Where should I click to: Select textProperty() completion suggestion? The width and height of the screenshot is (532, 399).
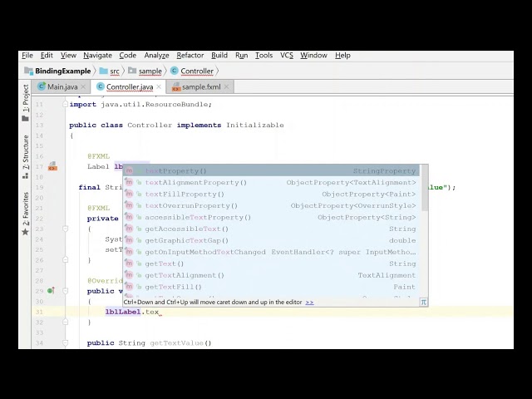271,170
